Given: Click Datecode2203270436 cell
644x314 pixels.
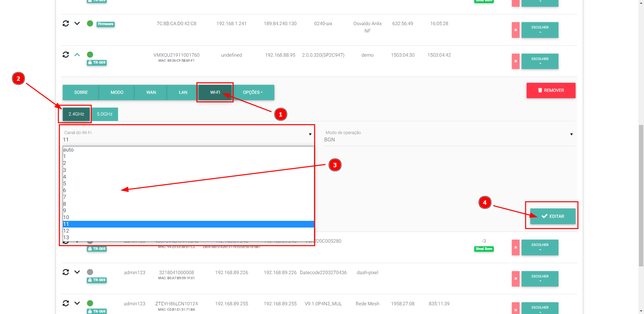Looking at the screenshot, I should (x=323, y=272).
